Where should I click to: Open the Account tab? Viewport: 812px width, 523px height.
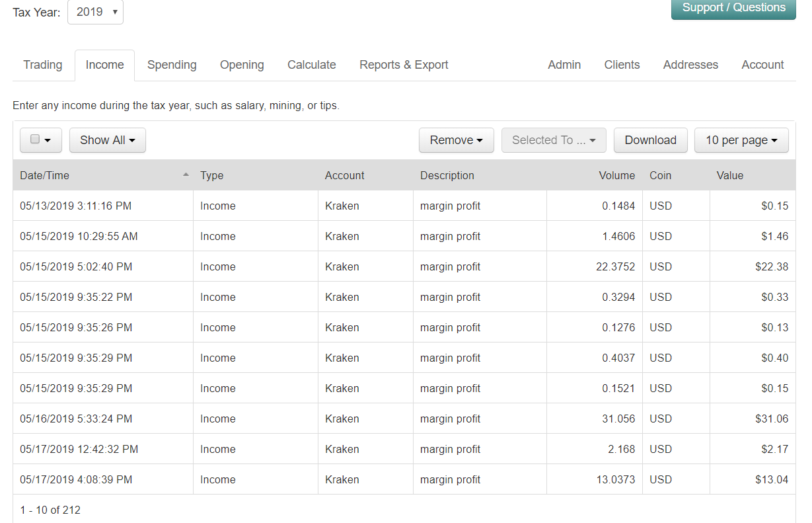(762, 65)
